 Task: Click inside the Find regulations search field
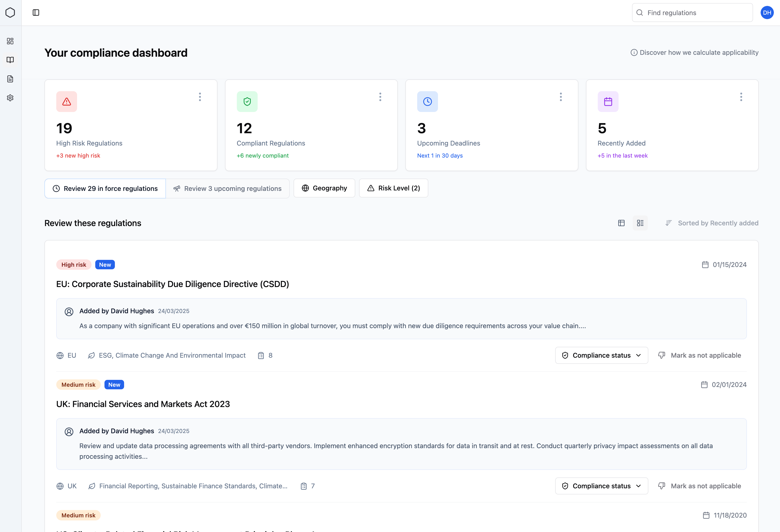tap(692, 13)
